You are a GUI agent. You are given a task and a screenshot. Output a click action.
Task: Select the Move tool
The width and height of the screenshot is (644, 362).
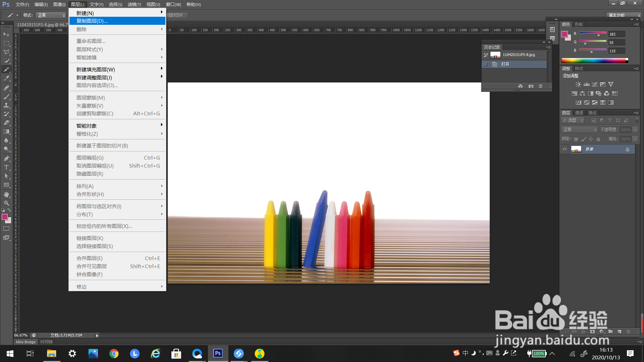tap(6, 35)
